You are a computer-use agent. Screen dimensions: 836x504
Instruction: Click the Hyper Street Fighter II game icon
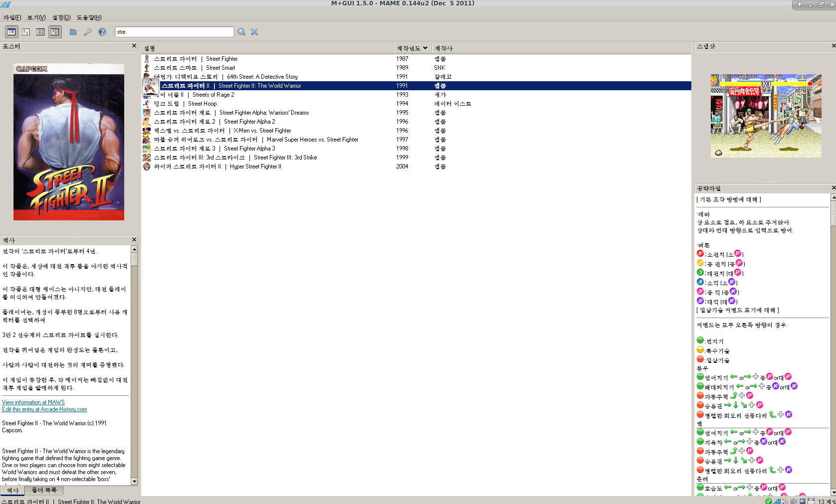147,167
